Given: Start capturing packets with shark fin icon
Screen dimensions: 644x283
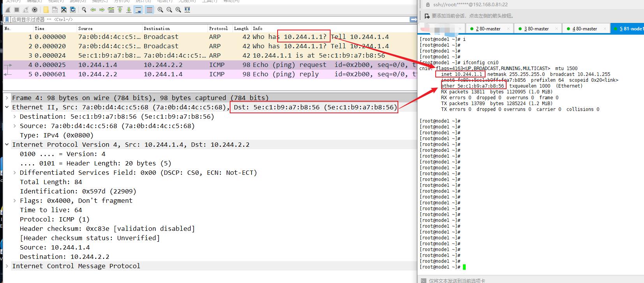Looking at the screenshot, I should pos(8,10).
